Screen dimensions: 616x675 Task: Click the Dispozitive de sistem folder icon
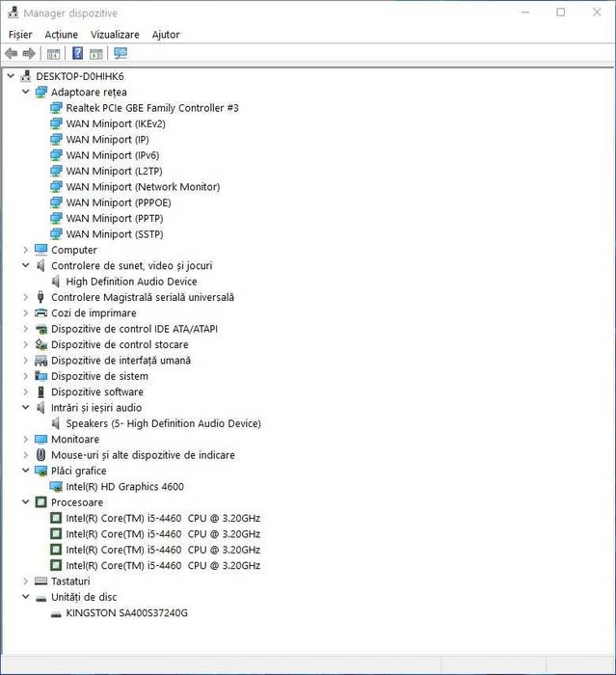(40, 376)
